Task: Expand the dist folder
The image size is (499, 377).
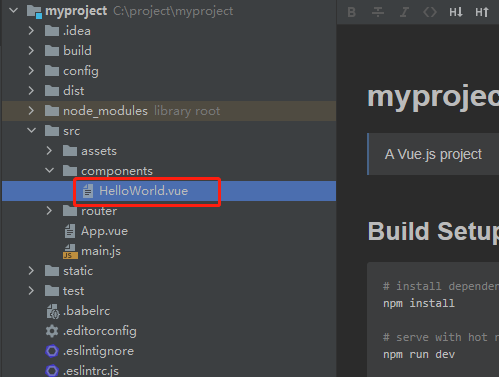Action: tap(31, 91)
